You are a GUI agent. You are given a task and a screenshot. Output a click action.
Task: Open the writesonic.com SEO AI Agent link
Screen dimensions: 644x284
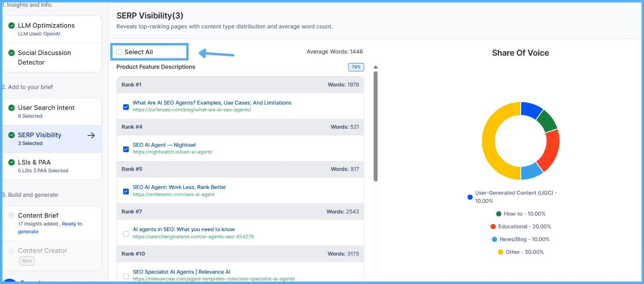click(x=179, y=187)
